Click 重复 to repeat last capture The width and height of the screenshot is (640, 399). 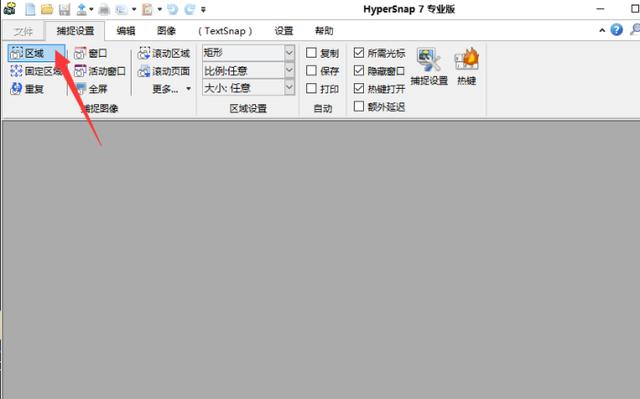[27, 89]
